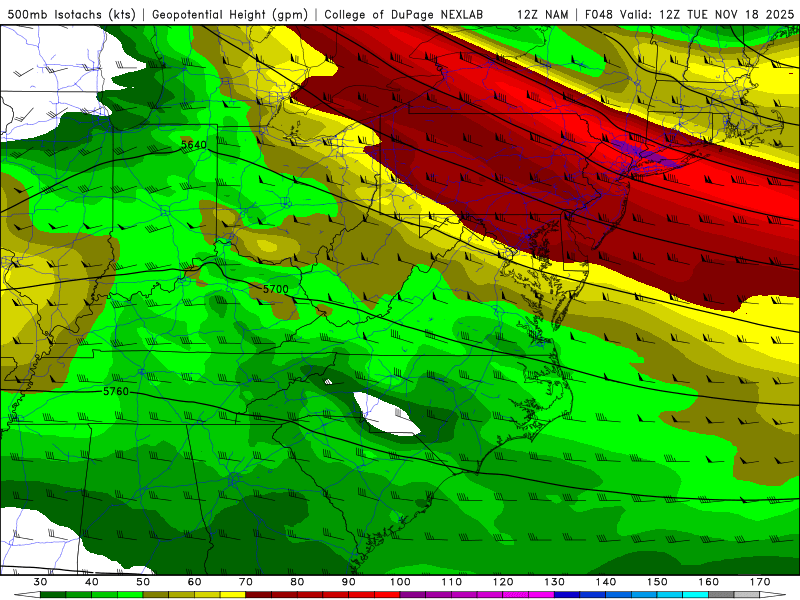
Task: Click the 'College of DuPage NEXLAB' header text
Action: click(x=404, y=15)
